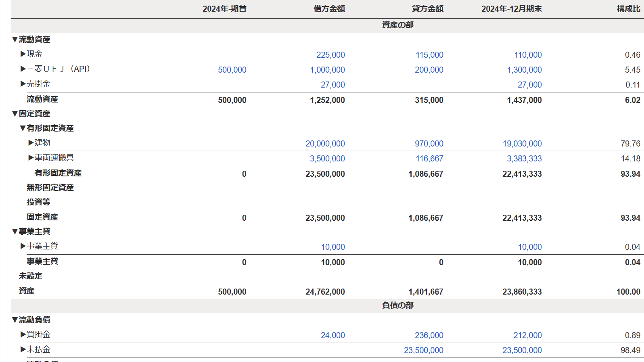Expand the 車両運搬具 row
The image size is (644, 362).
pyautogui.click(x=31, y=158)
